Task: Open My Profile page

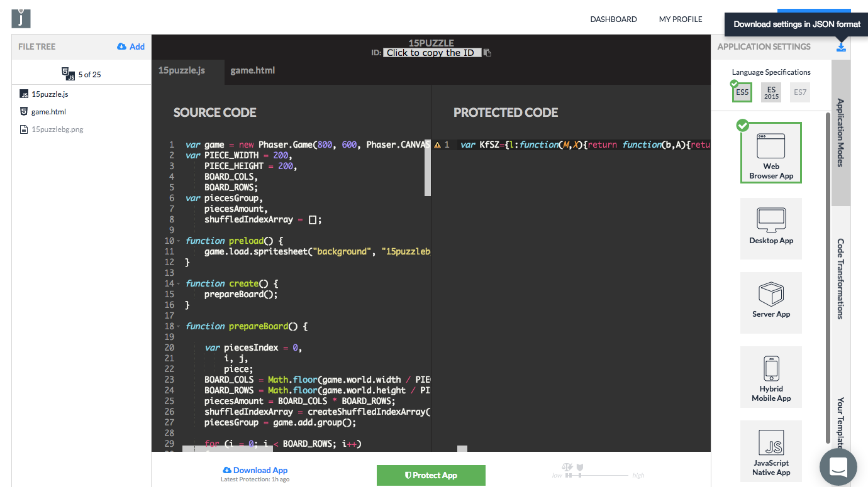Action: pyautogui.click(x=681, y=19)
